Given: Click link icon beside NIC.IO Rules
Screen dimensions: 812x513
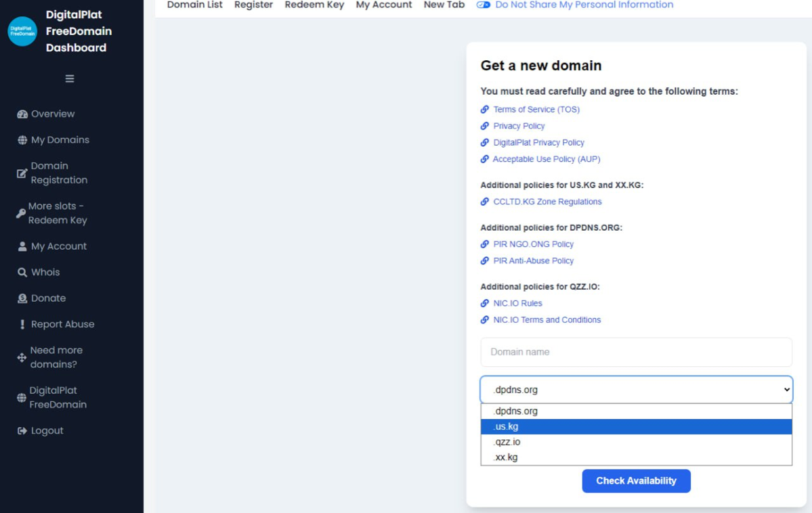Looking at the screenshot, I should 485,303.
